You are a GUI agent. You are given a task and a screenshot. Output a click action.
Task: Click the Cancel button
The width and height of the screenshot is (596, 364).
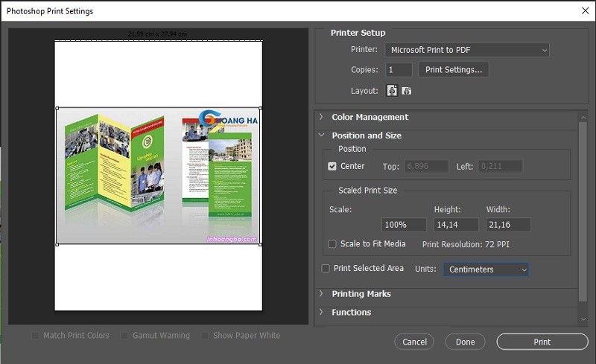click(414, 342)
